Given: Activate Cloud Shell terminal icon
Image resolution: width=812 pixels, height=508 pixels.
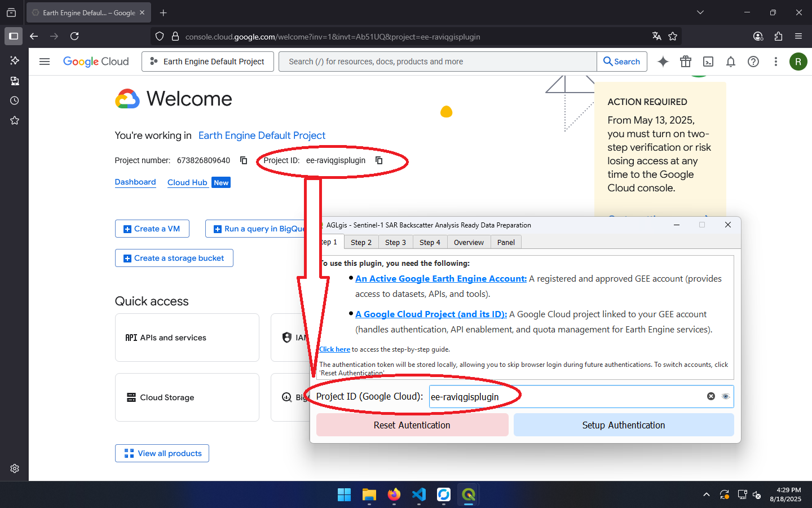Looking at the screenshot, I should click(x=708, y=62).
